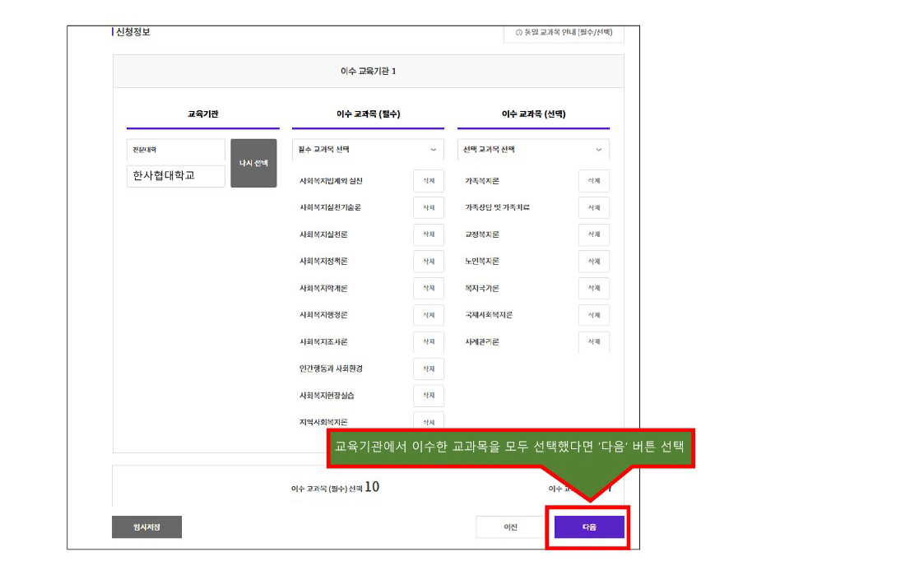Click chevron arrow of required-course dropdown
This screenshot has height=575, width=924.
coord(433,150)
